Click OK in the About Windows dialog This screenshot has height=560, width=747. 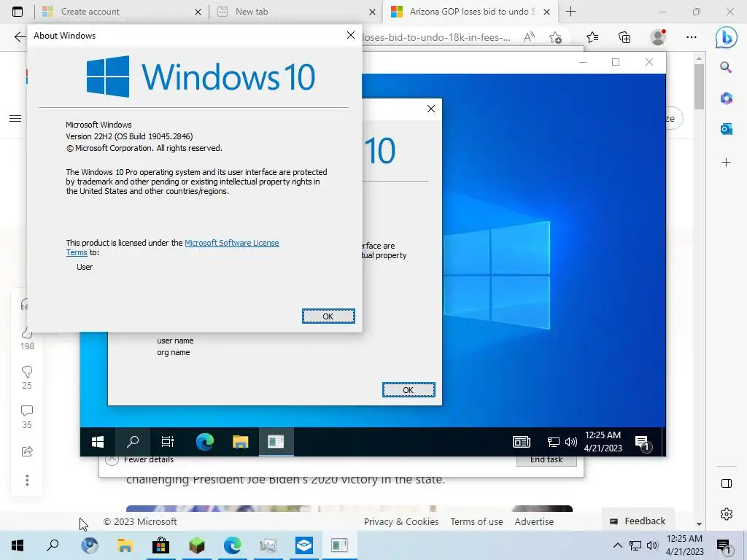pos(328,316)
